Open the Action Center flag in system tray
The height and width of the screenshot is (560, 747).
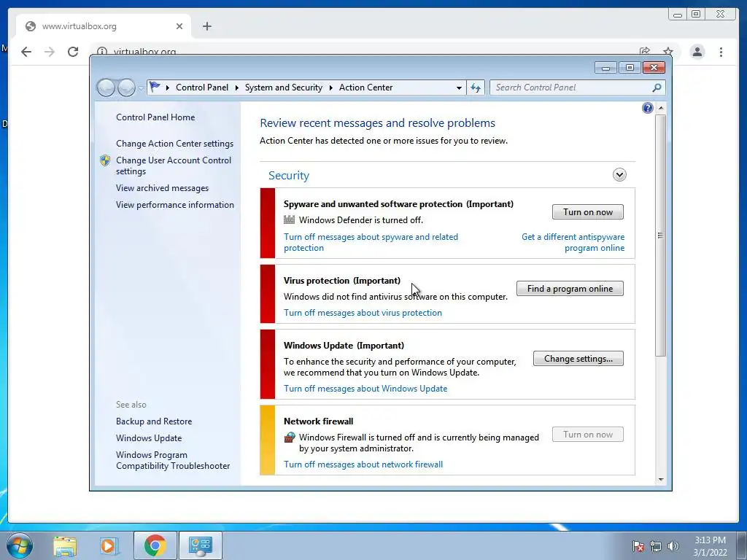[x=638, y=546]
